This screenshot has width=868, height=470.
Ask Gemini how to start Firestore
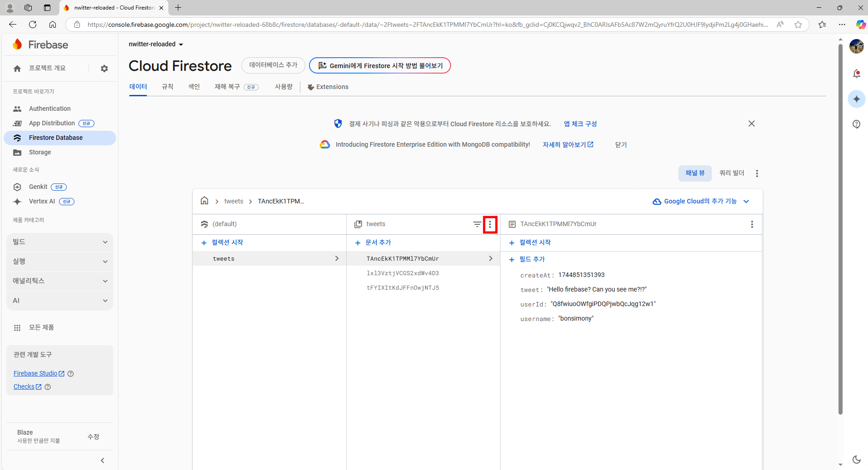380,65
